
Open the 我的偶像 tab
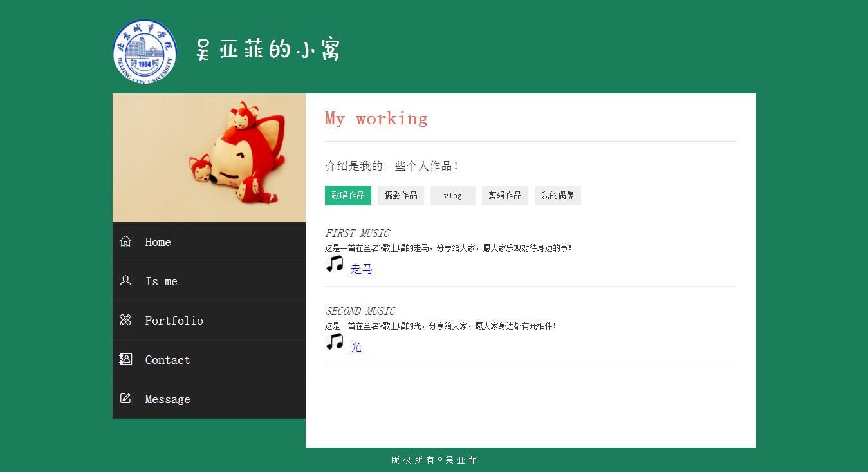558,196
